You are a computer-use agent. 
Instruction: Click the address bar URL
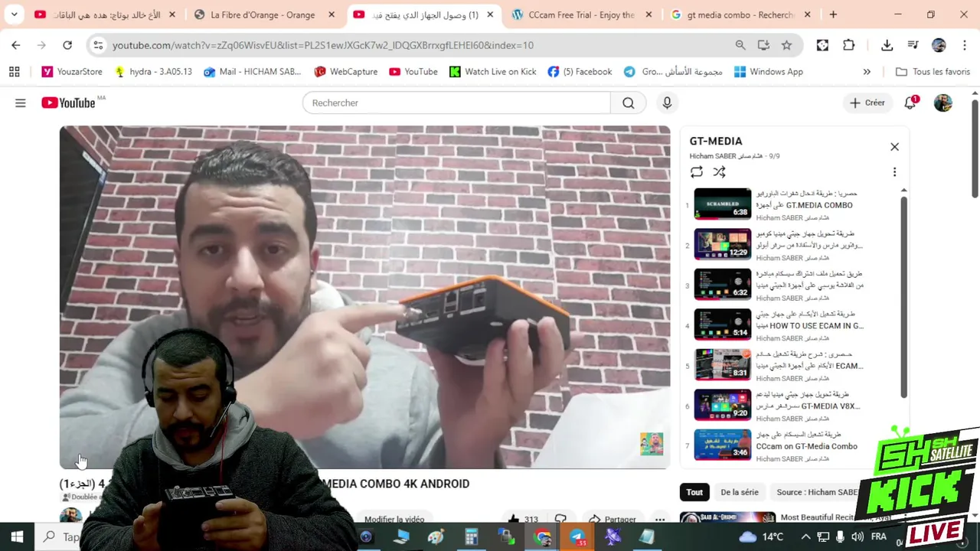[x=322, y=45]
